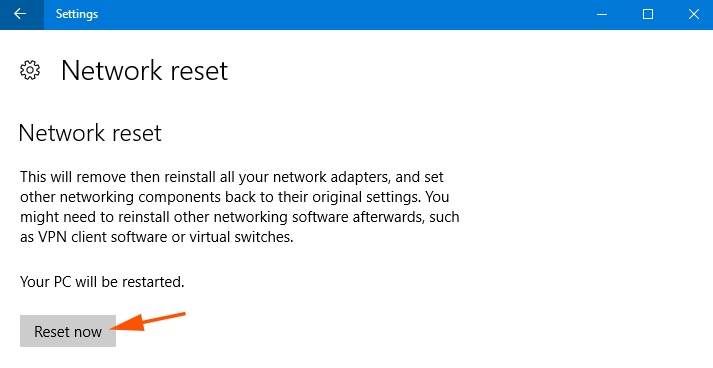713x368 pixels.
Task: Click the gear icon beside Network reset heading
Action: click(30, 71)
